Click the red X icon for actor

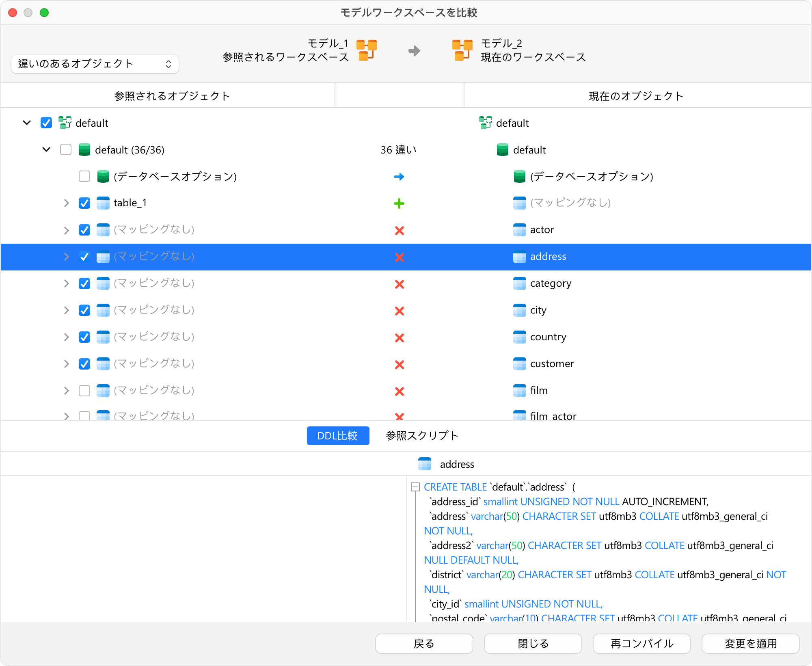click(x=400, y=231)
